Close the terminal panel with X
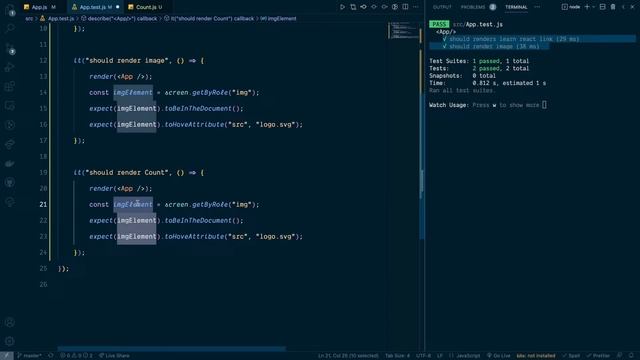The width and height of the screenshot is (640, 360). pyautogui.click(x=632, y=7)
